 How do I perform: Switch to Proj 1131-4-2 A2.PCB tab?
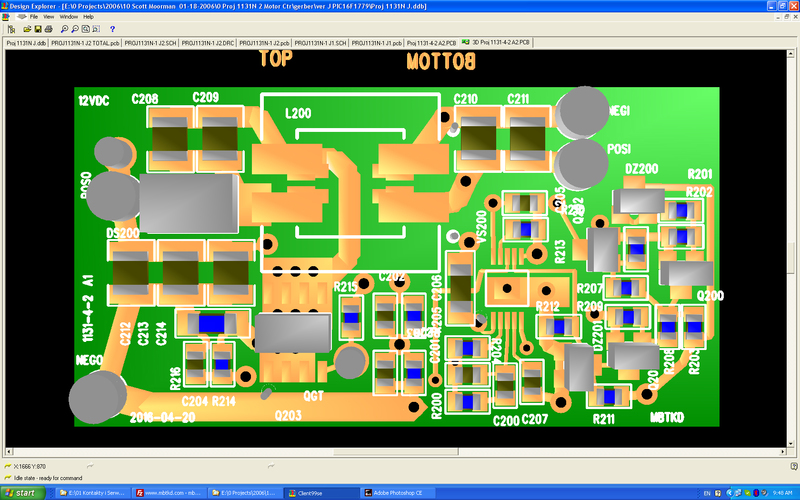(431, 43)
